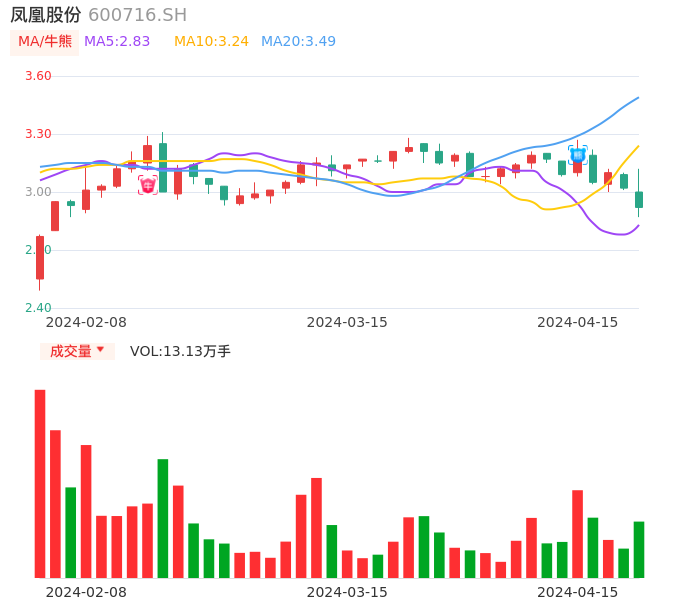This screenshot has height=606, width=686.
Task: Click the first tall red candlestick
Action: [x=40, y=257]
